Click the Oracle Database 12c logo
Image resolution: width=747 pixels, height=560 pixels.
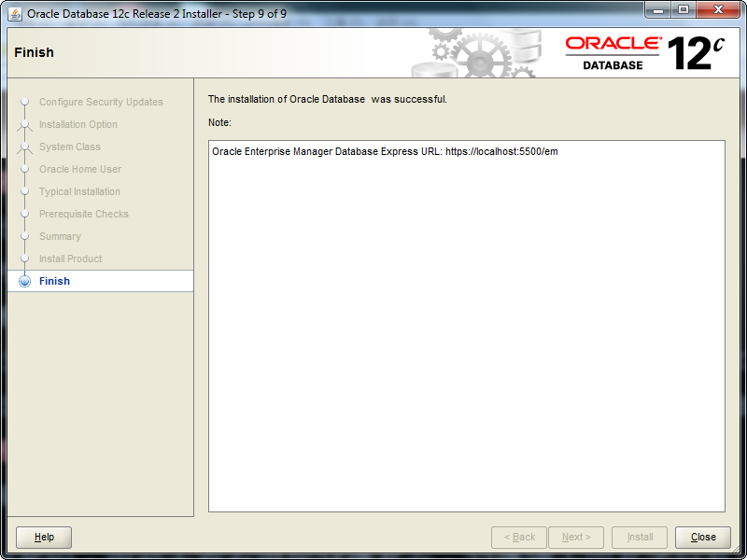[644, 52]
